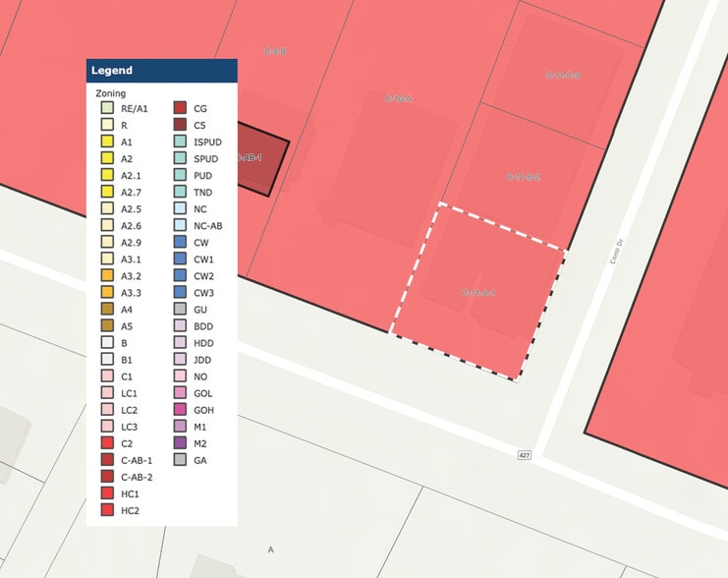Click the A2.6 legend label
The width and height of the screenshot is (728, 578).
tap(131, 226)
